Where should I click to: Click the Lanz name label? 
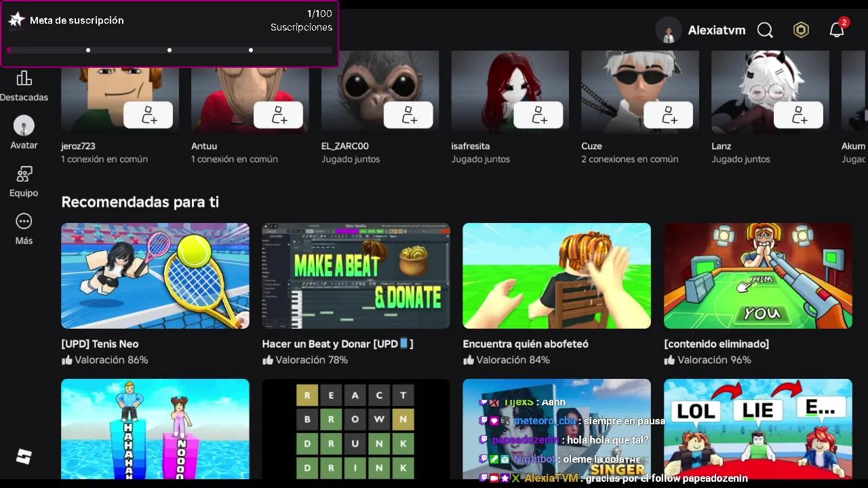[x=722, y=146]
